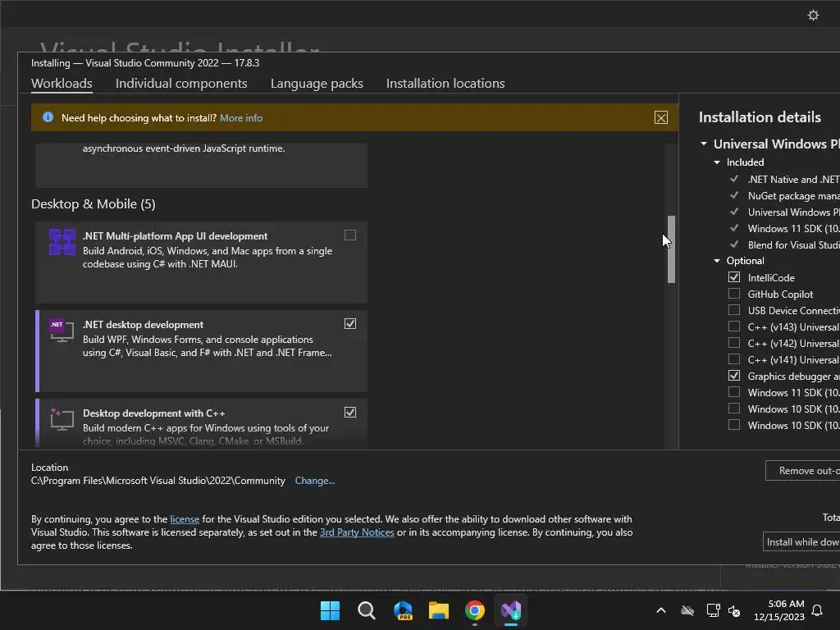Show hidden system tray icons
This screenshot has height=630, width=840.
point(661,610)
